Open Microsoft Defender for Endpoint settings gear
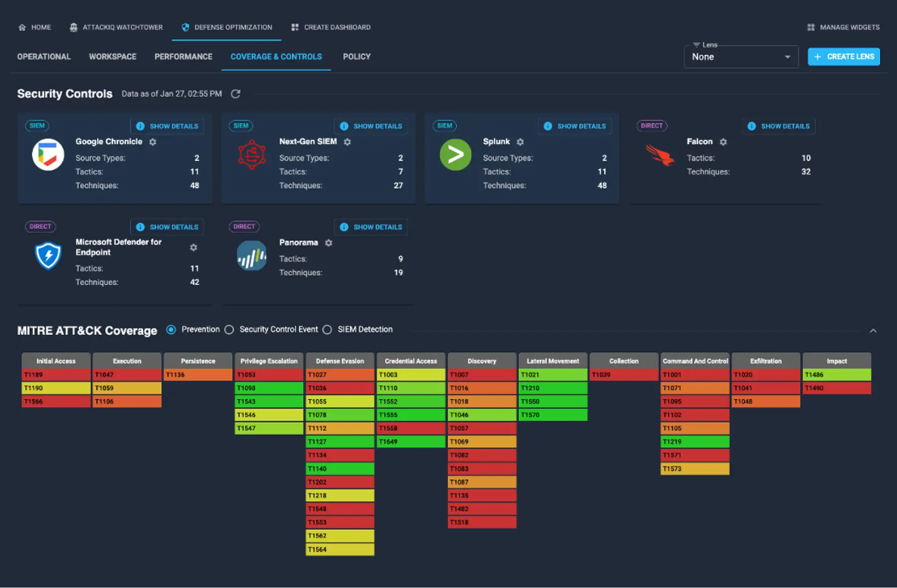The image size is (897, 588). coord(194,248)
